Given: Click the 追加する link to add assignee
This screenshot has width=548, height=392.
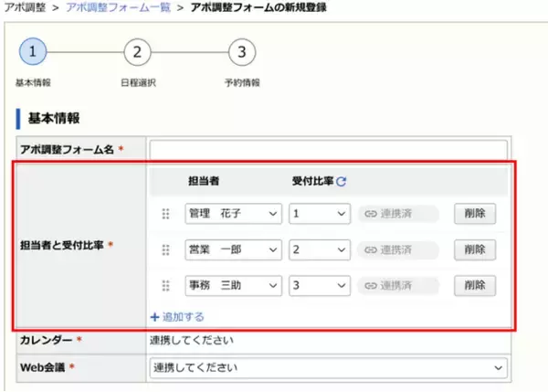Looking at the screenshot, I should (176, 317).
